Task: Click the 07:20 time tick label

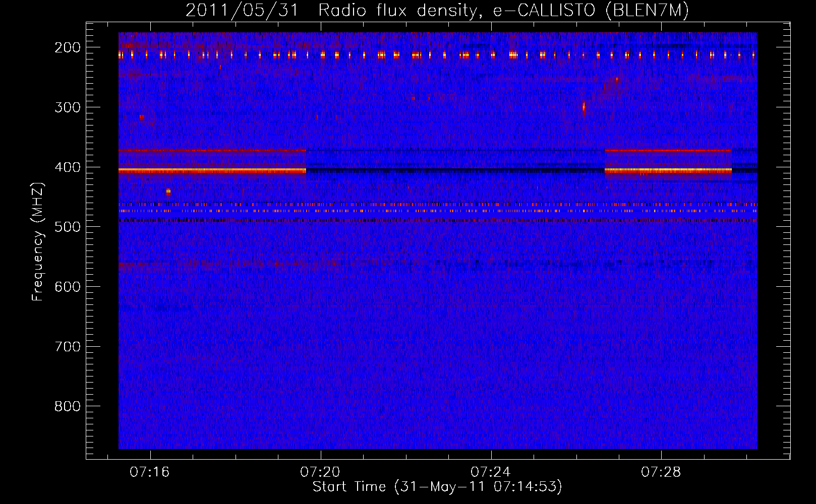Action: (x=320, y=472)
